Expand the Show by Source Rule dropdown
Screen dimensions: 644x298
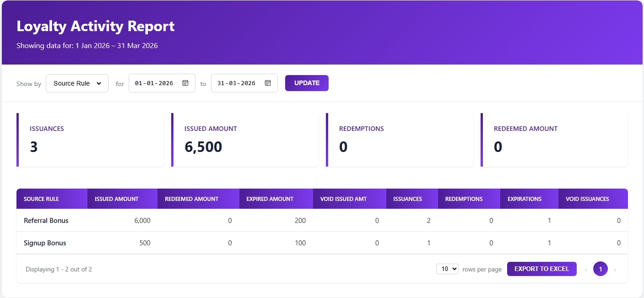(x=77, y=83)
